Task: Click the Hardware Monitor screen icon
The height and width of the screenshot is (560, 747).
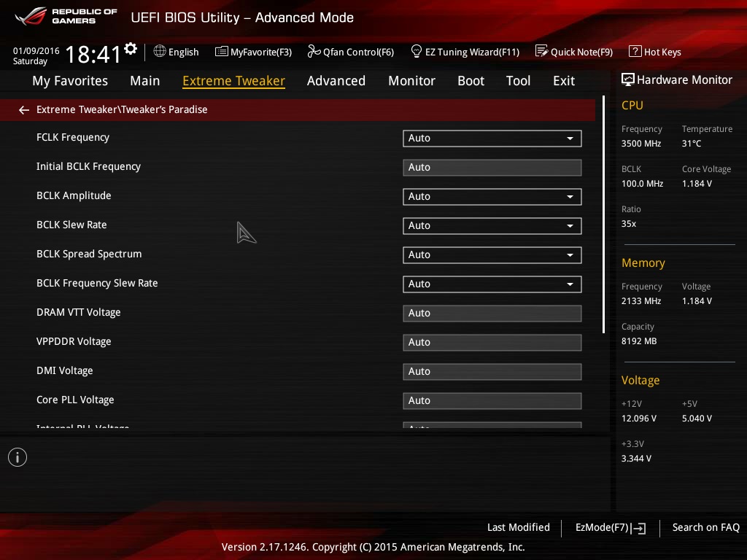Action: click(628, 79)
